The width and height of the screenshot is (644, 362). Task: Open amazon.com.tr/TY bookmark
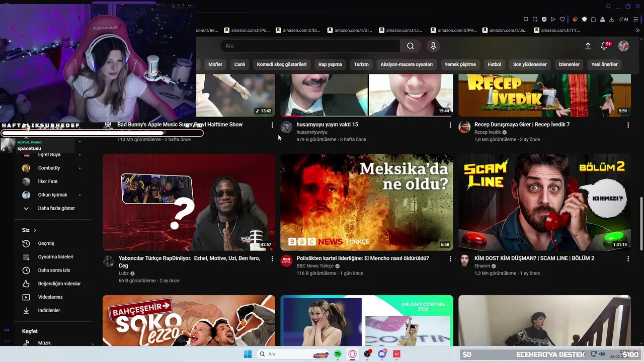[x=557, y=30]
